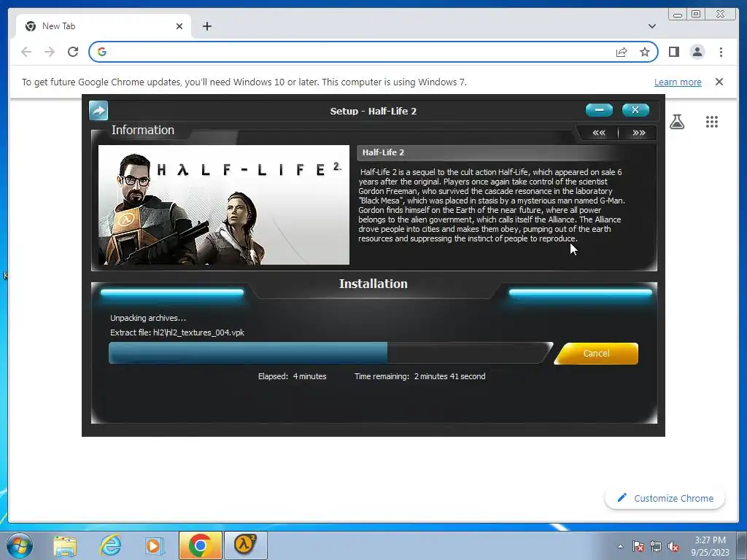Minimize the Half-Life 2 setup window

click(x=600, y=110)
